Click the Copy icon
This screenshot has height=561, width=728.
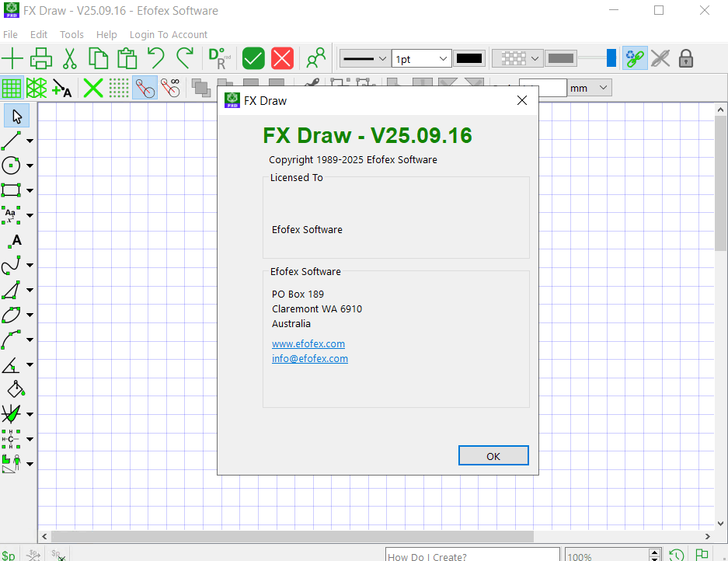99,58
